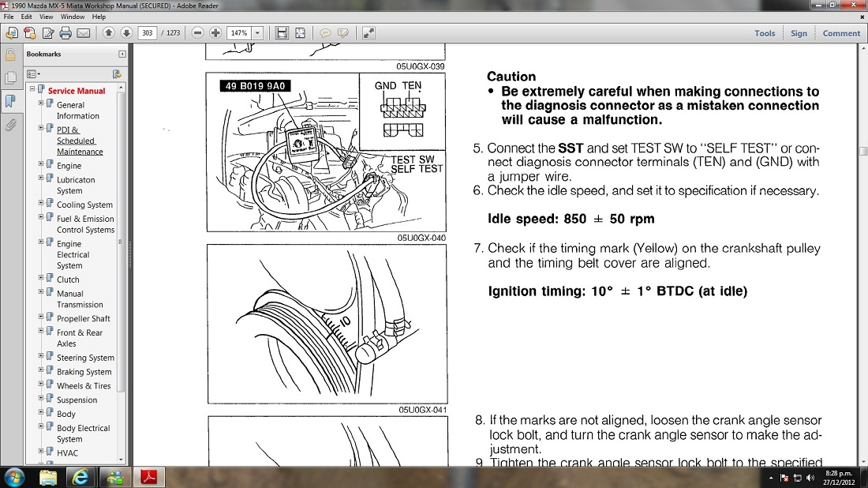This screenshot has height=488, width=868.
Task: Click the 147% zoom value field
Action: click(x=239, y=32)
